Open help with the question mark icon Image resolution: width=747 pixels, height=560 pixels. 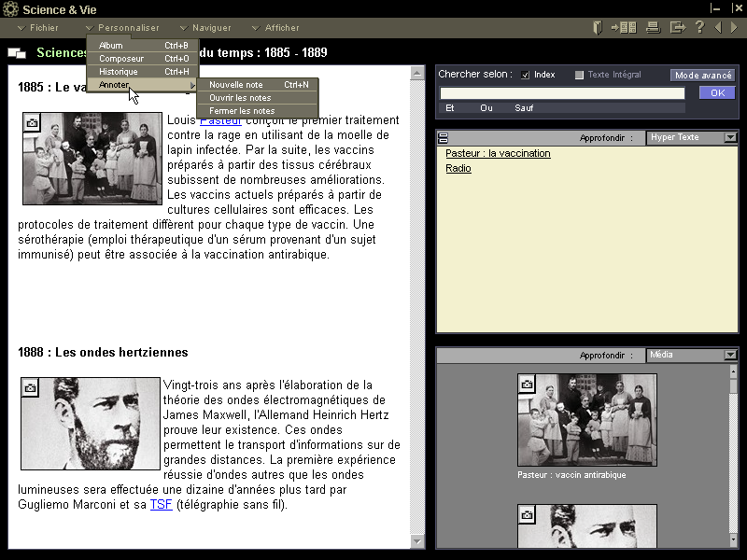coord(699,27)
